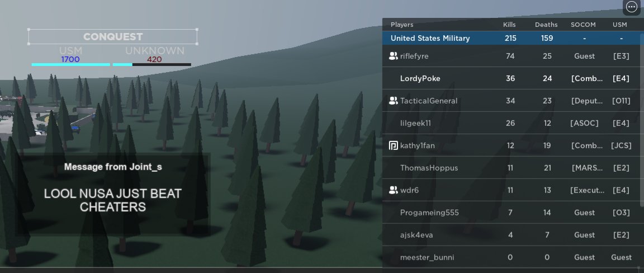Click the 'LOOL NUSA JUST BEAT CHEATERS' message
644x273 pixels.
click(113, 200)
